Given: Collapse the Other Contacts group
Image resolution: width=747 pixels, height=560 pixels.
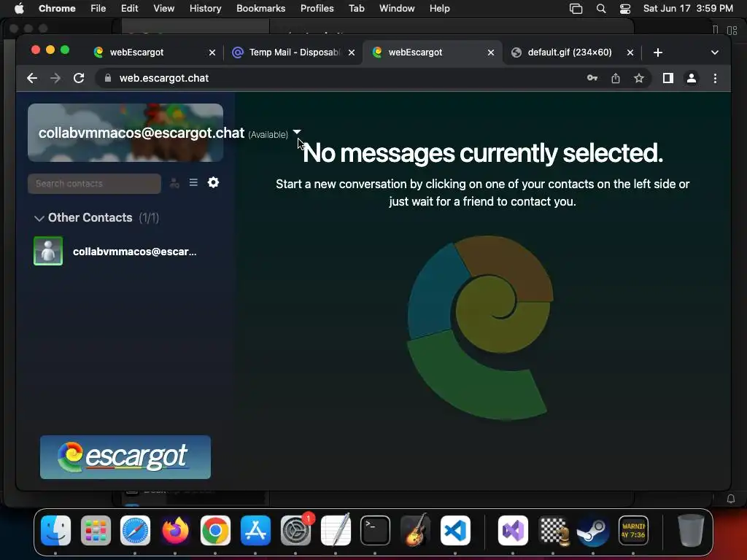Looking at the screenshot, I should 39,218.
